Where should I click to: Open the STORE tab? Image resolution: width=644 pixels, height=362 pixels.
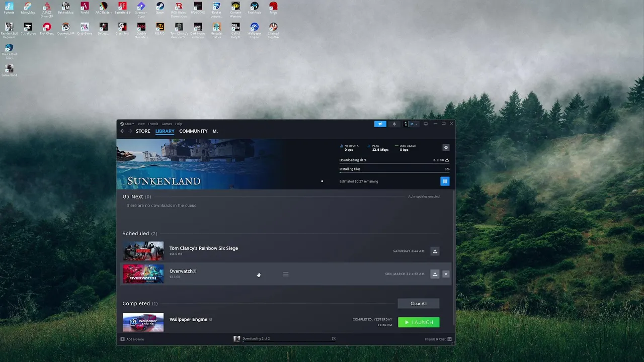pyautogui.click(x=143, y=131)
